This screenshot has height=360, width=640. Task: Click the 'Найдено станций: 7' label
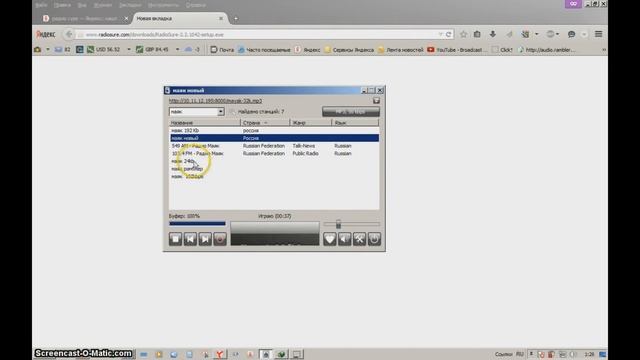click(x=261, y=111)
